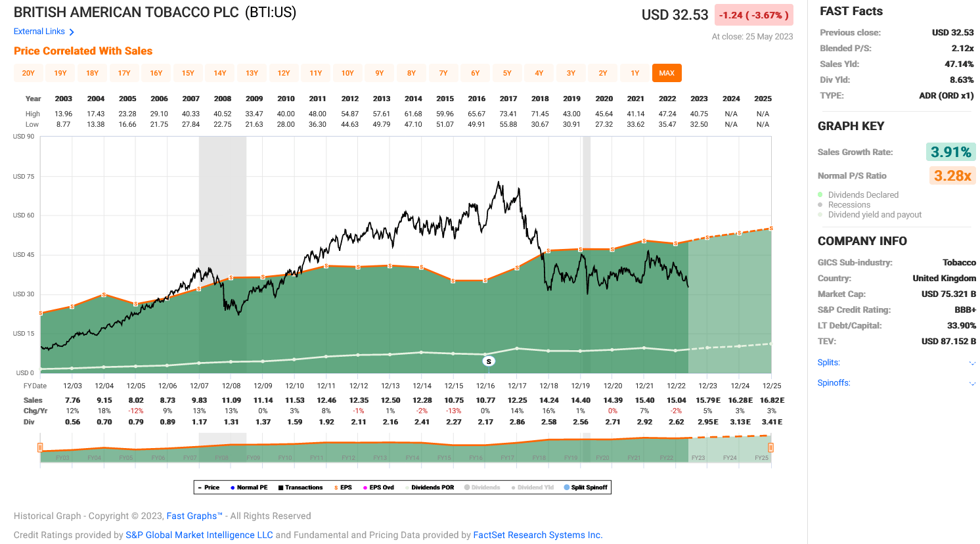
Task: Expand the Spinoffs section
Action: pyautogui.click(x=973, y=384)
